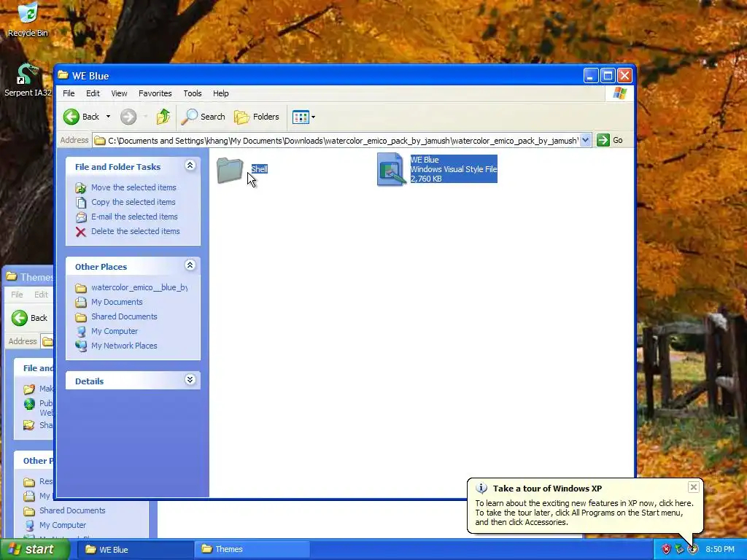The width and height of the screenshot is (747, 560).
Task: Click Copy the selected items link
Action: click(133, 202)
